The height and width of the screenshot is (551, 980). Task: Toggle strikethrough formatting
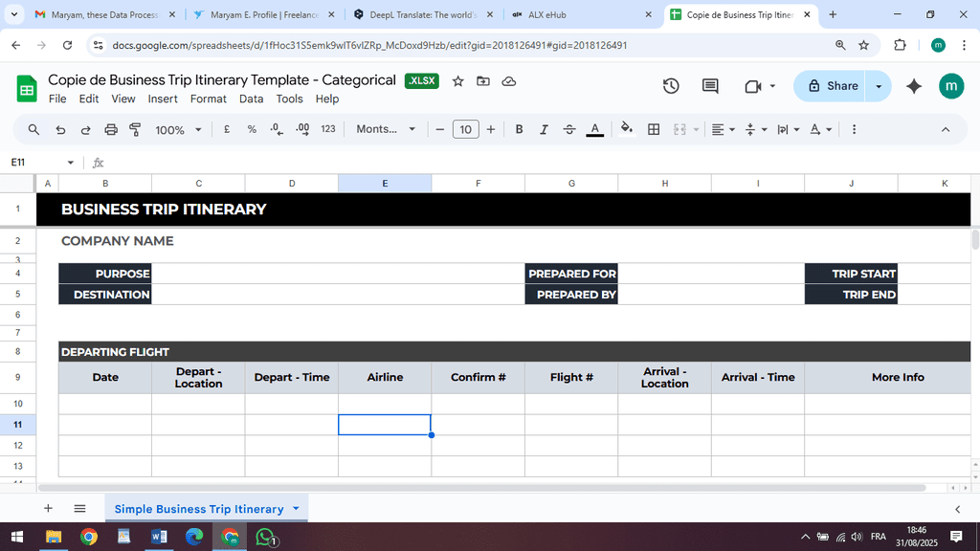(569, 129)
